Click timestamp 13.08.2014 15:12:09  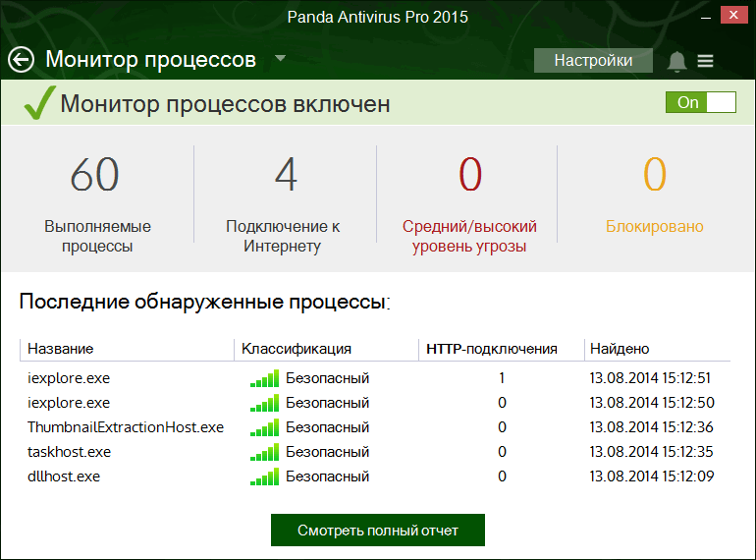tap(651, 476)
